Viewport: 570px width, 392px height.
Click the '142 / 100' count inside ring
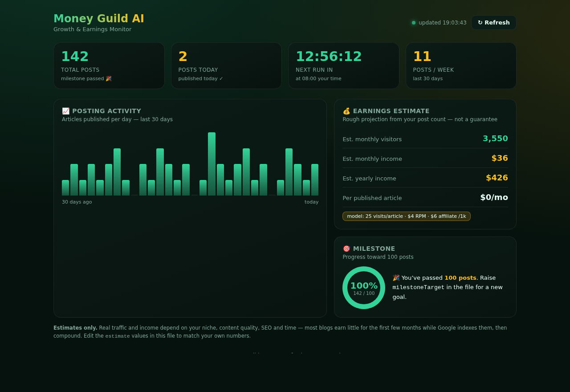coord(364,294)
